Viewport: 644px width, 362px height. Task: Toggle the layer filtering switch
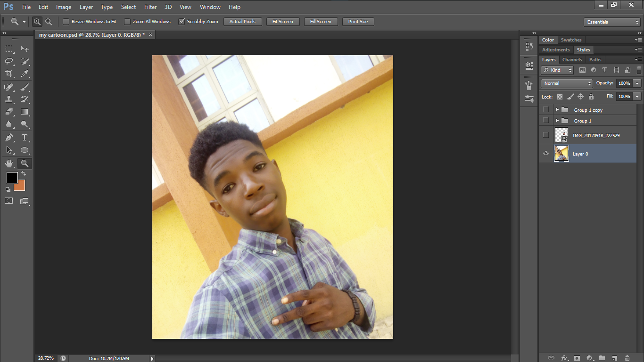[x=639, y=70]
